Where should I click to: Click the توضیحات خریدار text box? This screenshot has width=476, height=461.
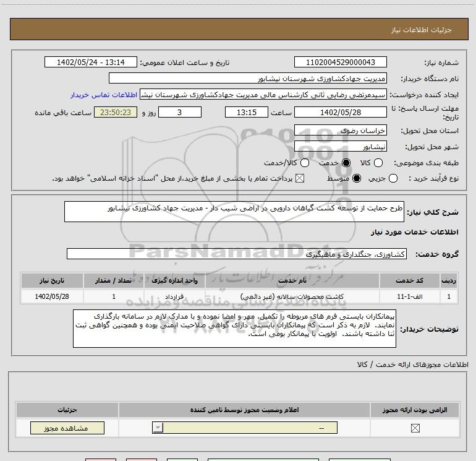coord(234,329)
